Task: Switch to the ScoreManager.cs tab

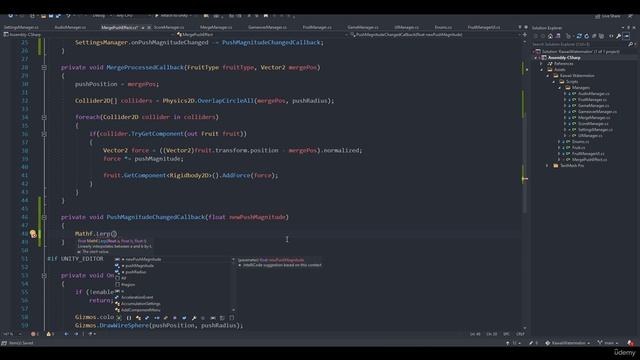Action: (169, 27)
